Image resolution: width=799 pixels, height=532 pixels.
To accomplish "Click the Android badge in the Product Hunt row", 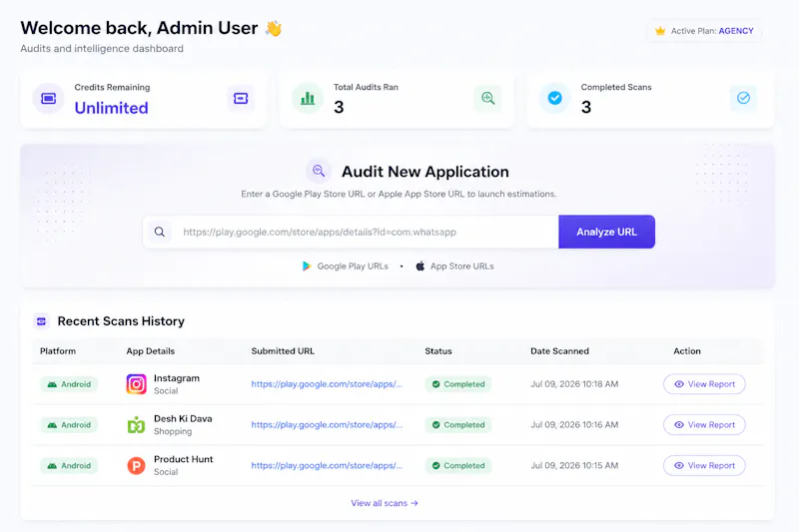I will pos(69,466).
